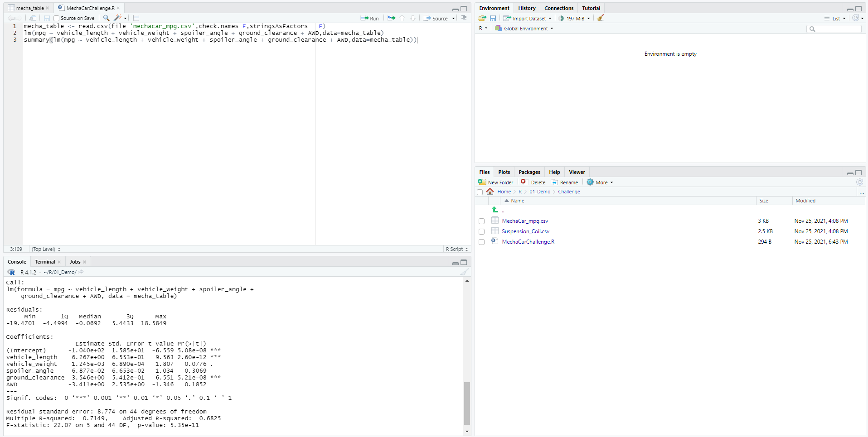This screenshot has width=868, height=437.
Task: Open the Import Dataset dropdown
Action: click(527, 18)
